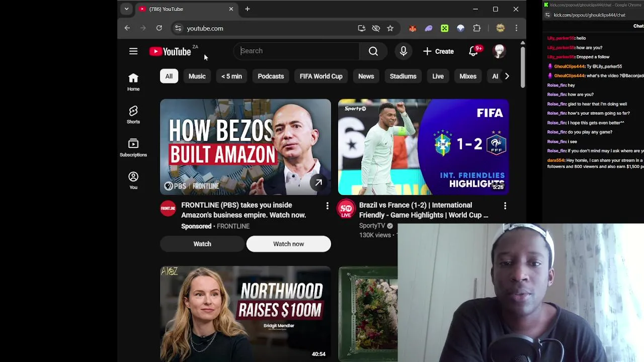Image resolution: width=644 pixels, height=362 pixels.
Task: Open the Kick chat window menu icon
Action: tap(547, 15)
